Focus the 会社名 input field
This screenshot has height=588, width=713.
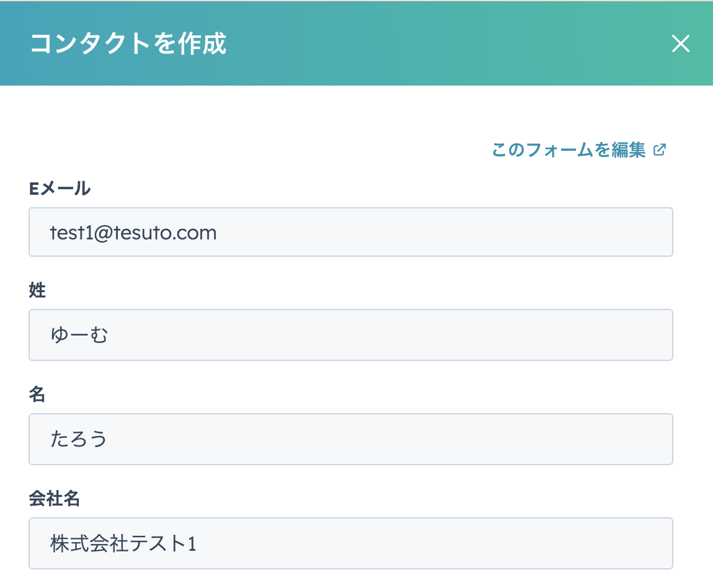click(x=350, y=543)
